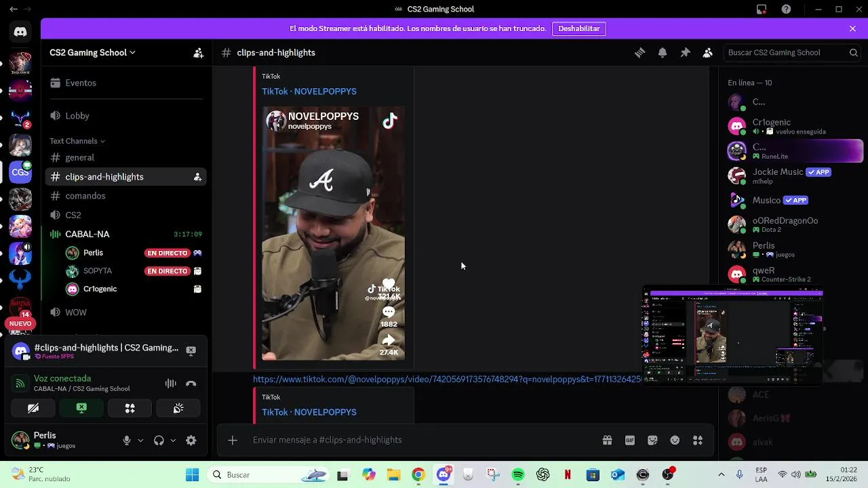This screenshot has width=868, height=488.
Task: Click NUEVO unread indicator in server list
Action: click(20, 324)
